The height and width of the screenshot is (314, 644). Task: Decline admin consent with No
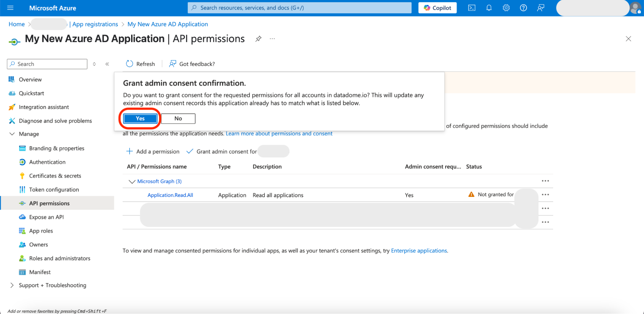(178, 118)
